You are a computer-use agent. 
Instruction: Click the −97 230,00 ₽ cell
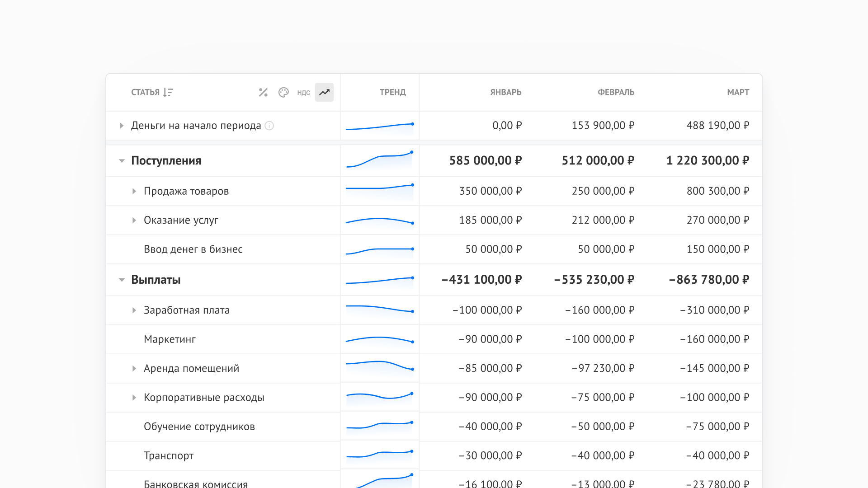click(603, 368)
